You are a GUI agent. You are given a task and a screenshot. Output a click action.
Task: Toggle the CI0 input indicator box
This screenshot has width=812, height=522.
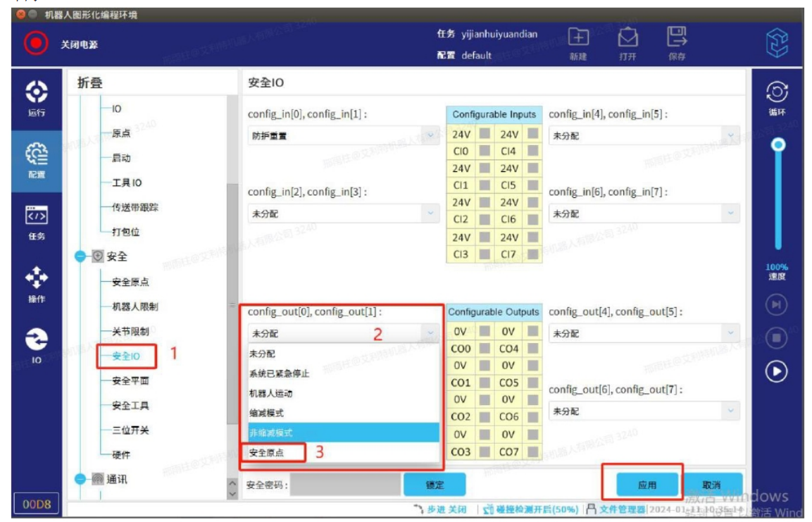(485, 151)
